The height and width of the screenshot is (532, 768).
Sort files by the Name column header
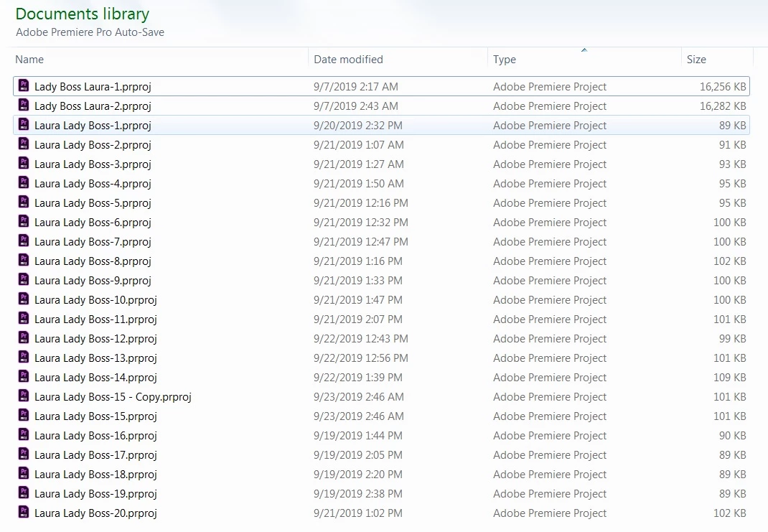(x=29, y=60)
